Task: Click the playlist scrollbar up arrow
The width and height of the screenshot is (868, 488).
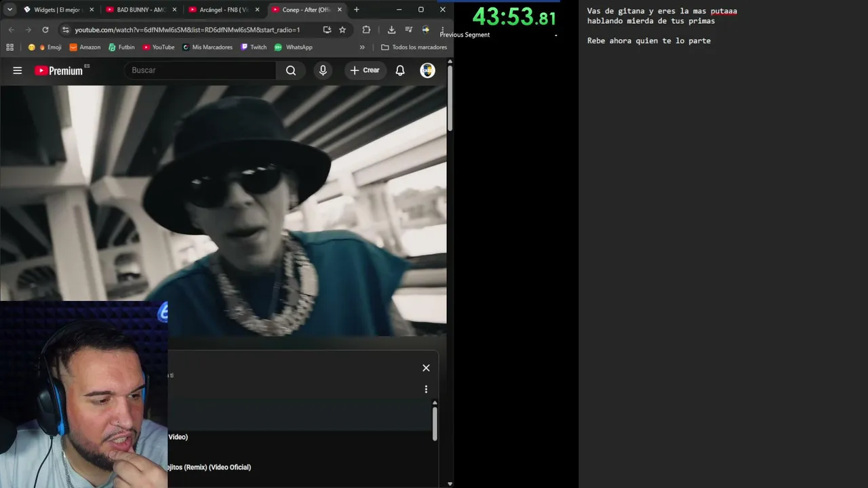Action: click(435, 403)
